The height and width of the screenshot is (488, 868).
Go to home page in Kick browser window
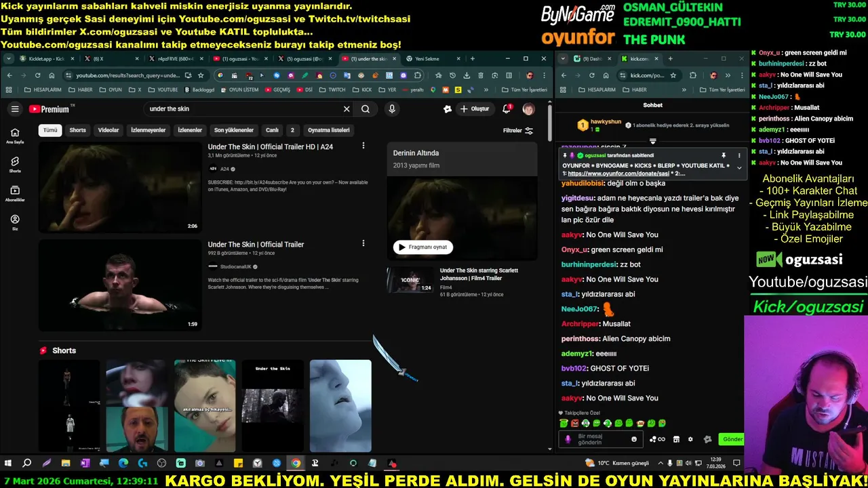pyautogui.click(x=606, y=75)
